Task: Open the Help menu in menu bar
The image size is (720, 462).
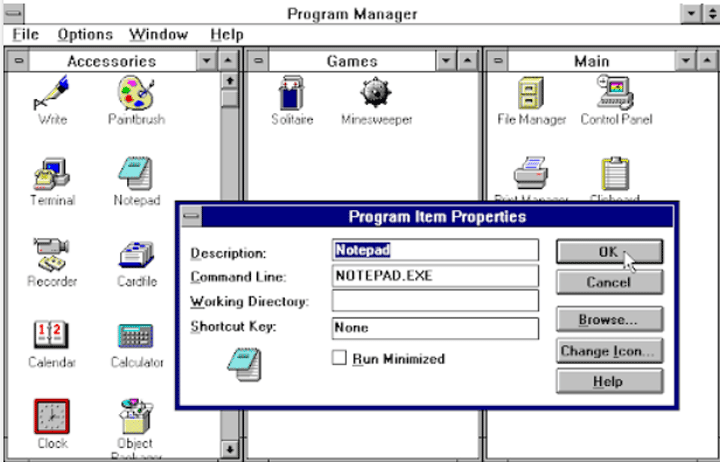Action: click(x=226, y=34)
